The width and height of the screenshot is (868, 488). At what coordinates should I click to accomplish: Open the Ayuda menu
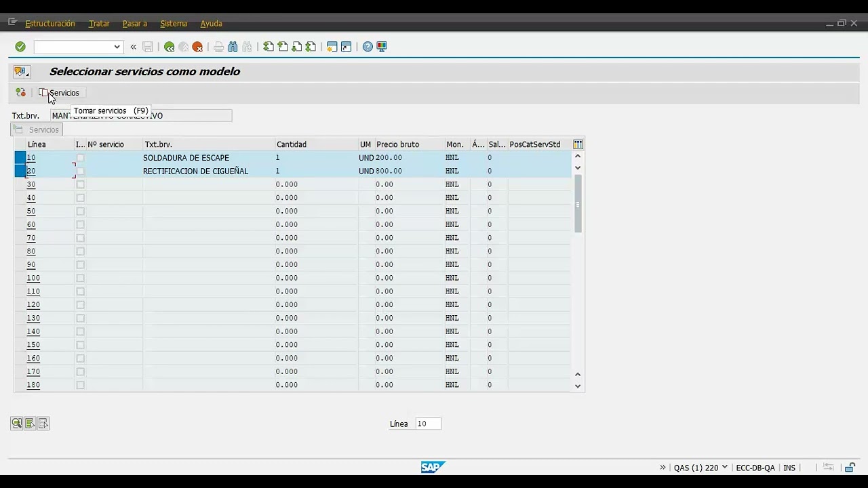coord(211,23)
